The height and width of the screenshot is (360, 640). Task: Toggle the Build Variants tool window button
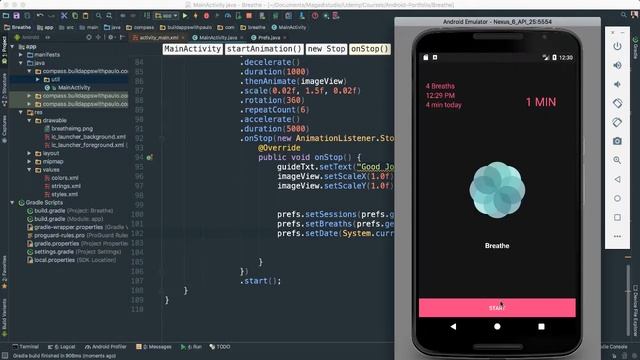pyautogui.click(x=4, y=318)
